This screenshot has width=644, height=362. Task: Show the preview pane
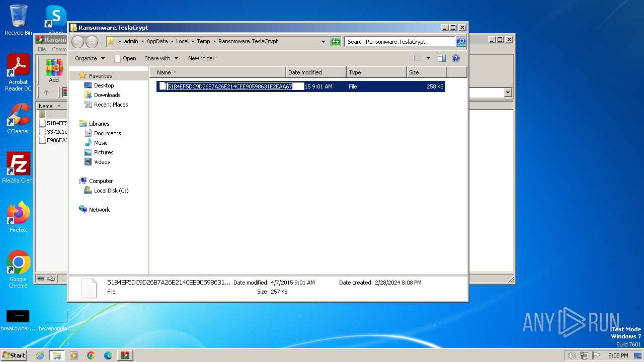[441, 58]
